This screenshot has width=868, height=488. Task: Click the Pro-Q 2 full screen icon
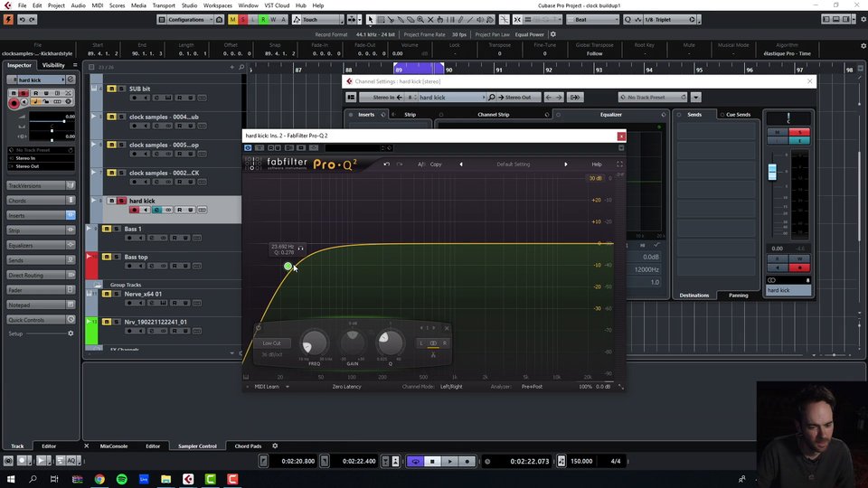tap(619, 164)
